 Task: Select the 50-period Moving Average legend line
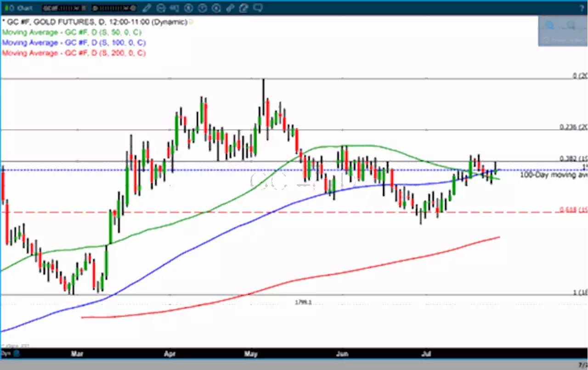pos(72,33)
